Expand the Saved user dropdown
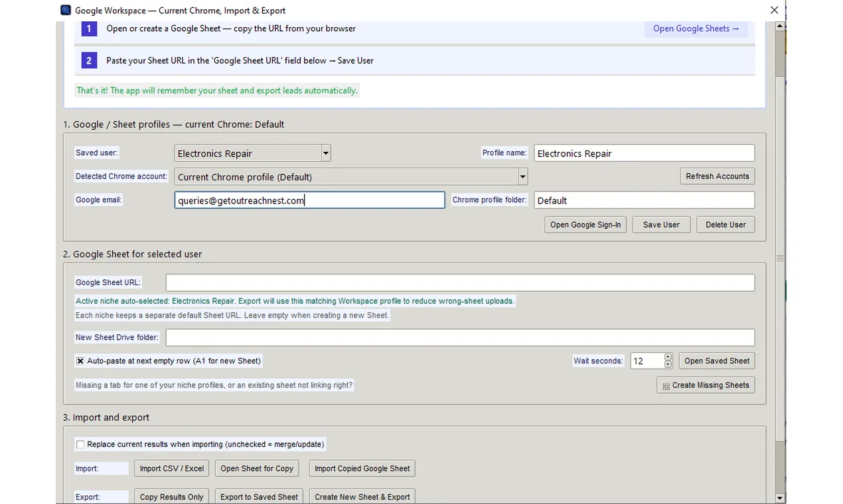Screen dimensions: 843x504 (325, 153)
